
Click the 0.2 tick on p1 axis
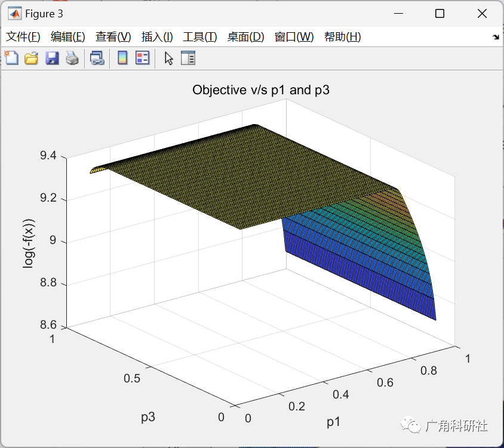(297, 406)
